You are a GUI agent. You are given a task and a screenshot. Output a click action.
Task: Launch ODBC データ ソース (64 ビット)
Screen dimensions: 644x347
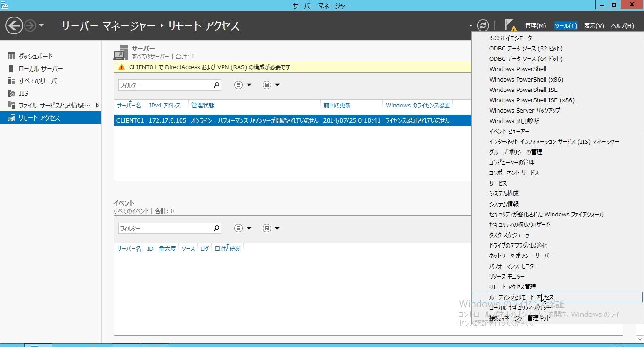tap(558, 59)
